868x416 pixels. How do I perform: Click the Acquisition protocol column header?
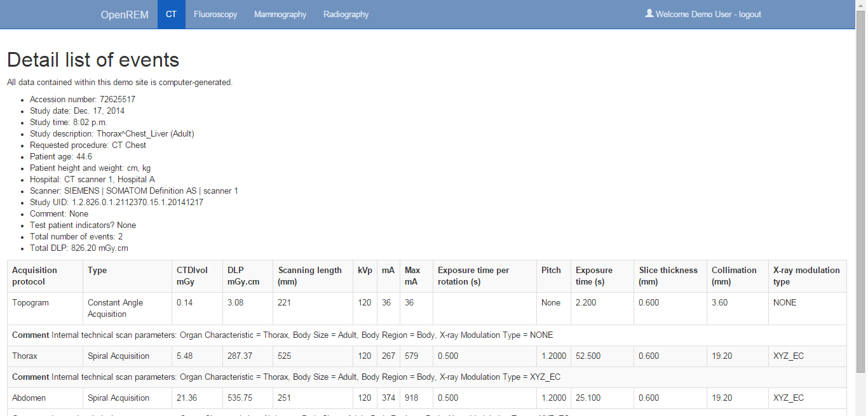tap(35, 276)
